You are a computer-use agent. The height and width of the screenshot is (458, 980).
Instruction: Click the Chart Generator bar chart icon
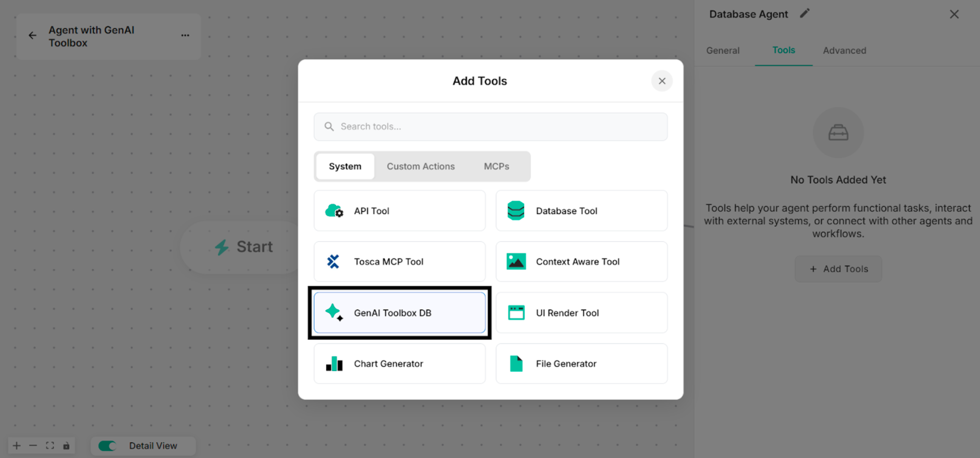coord(334,364)
